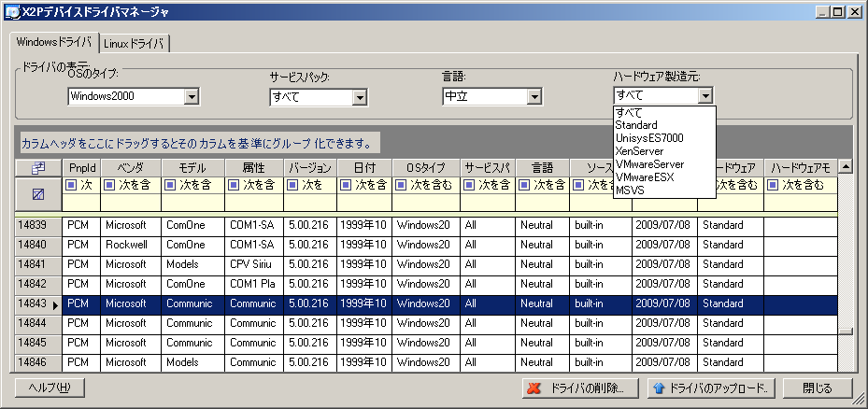Switch to the Windowsドライバ tab

click(53, 42)
